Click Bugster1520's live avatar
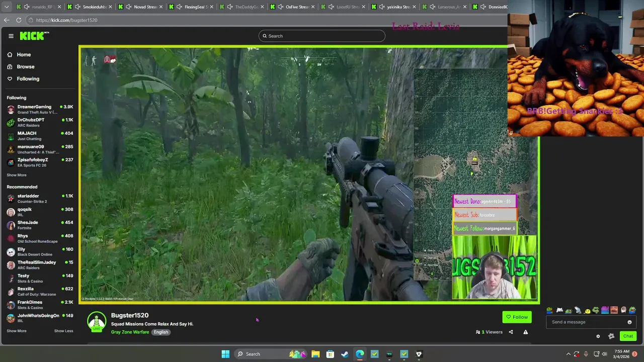644x362 pixels. [x=97, y=322]
